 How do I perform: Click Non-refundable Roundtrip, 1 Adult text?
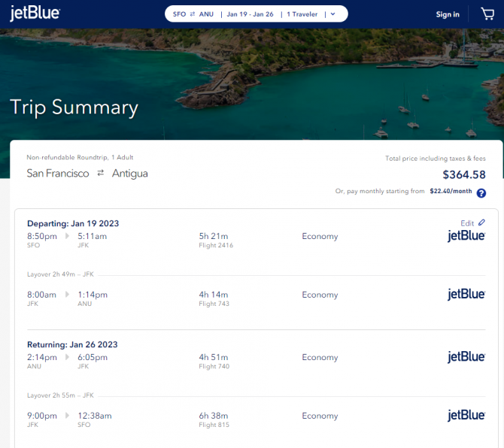(x=80, y=157)
